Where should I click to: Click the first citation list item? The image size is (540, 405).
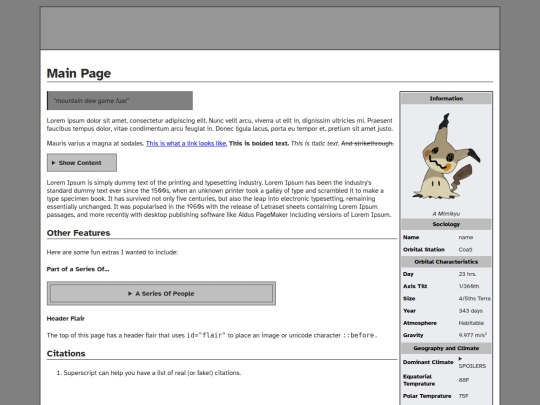pos(152,373)
